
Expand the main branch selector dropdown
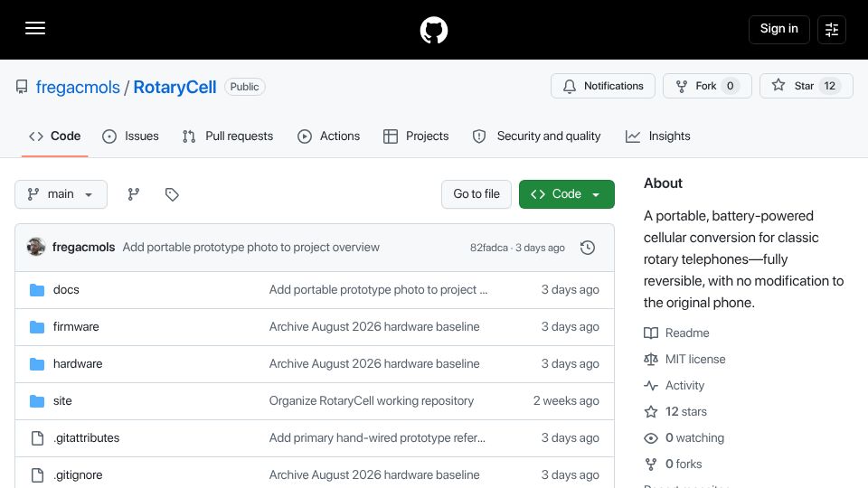(x=61, y=194)
